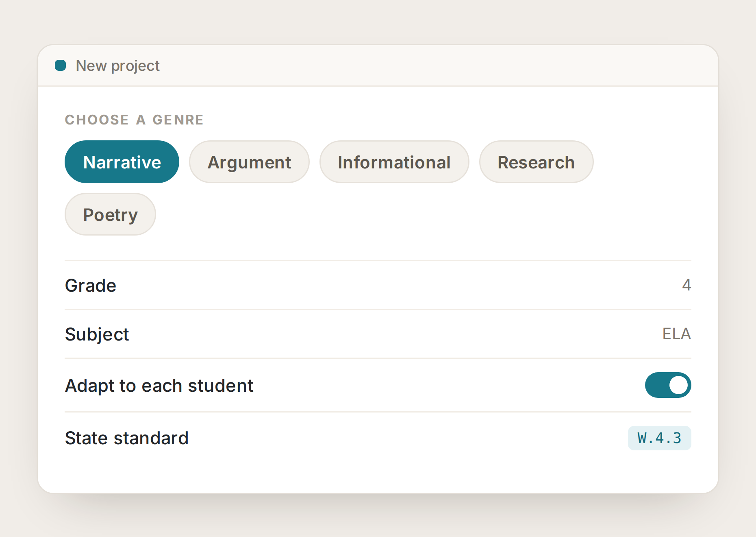Image resolution: width=756 pixels, height=537 pixels.
Task: Click the CHOOSE A GENRE heading
Action: pos(134,120)
